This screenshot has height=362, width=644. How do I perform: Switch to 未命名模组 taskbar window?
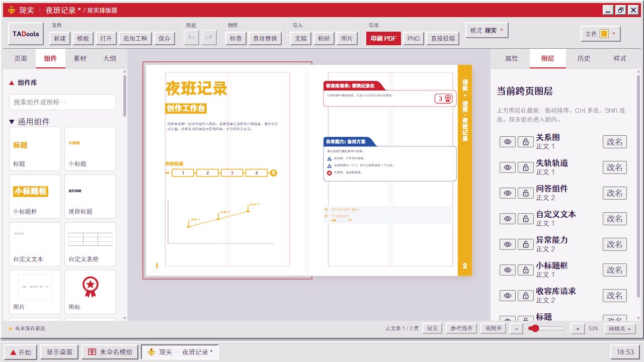click(110, 352)
